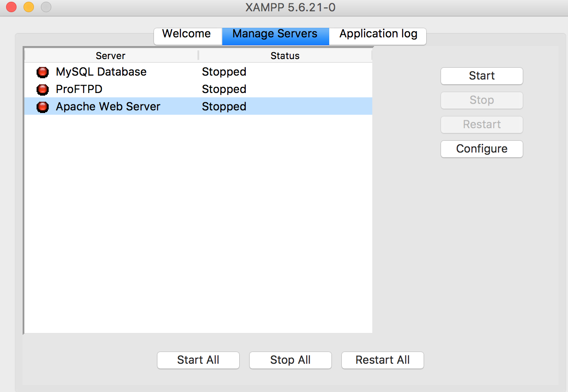Click the Stopped status of MySQL Database

224,72
